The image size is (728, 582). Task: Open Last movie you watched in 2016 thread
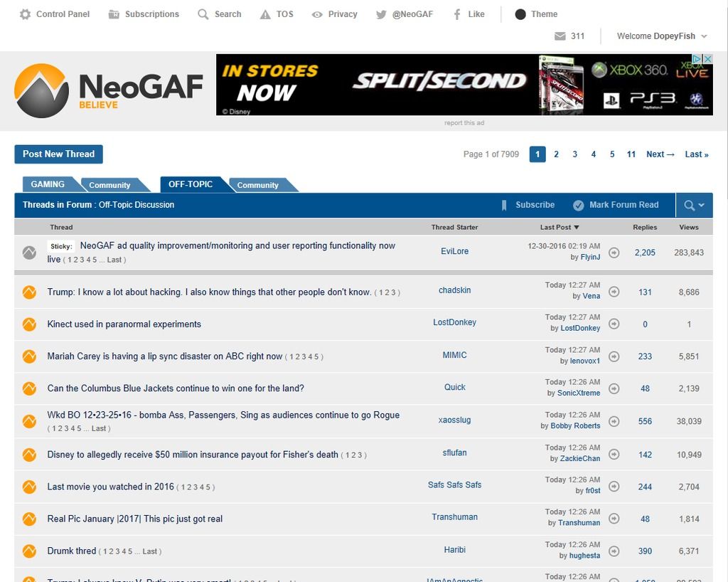(x=110, y=487)
